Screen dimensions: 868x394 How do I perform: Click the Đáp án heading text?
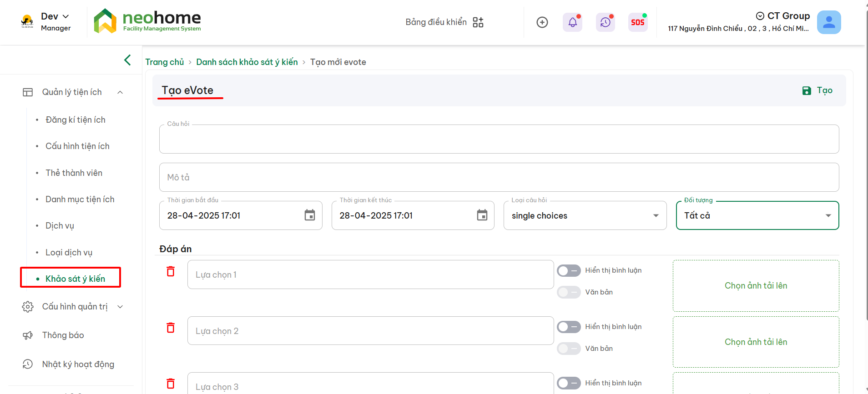pyautogui.click(x=176, y=249)
